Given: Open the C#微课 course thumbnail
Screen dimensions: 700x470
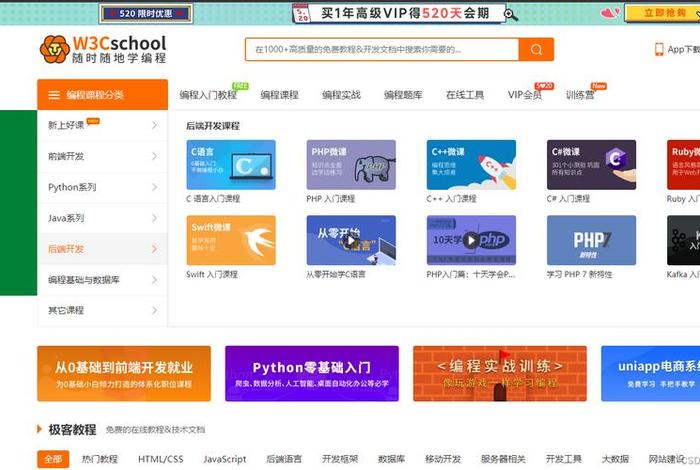Looking at the screenshot, I should click(592, 165).
